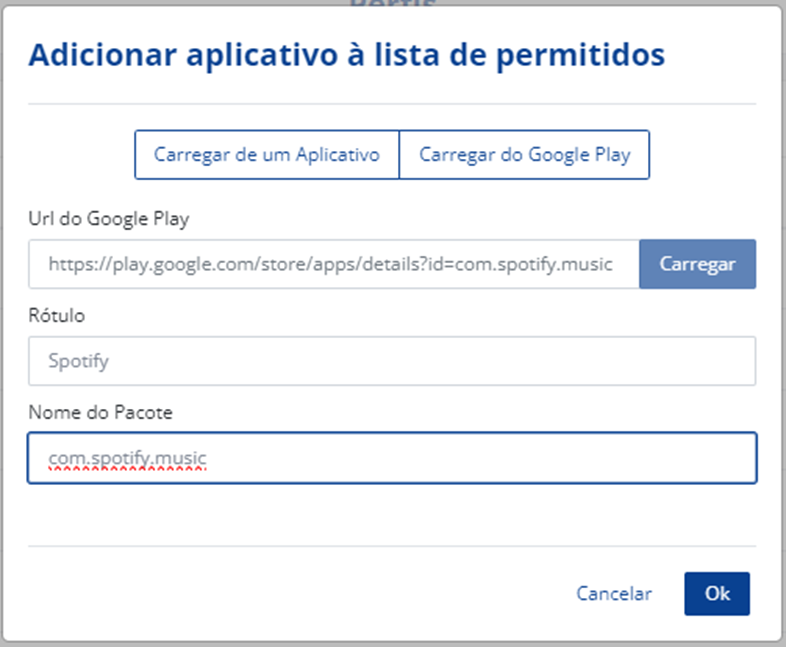Screen dimensions: 786x647
Task: Click the underlined com.spotify.music package text
Action: (127, 458)
